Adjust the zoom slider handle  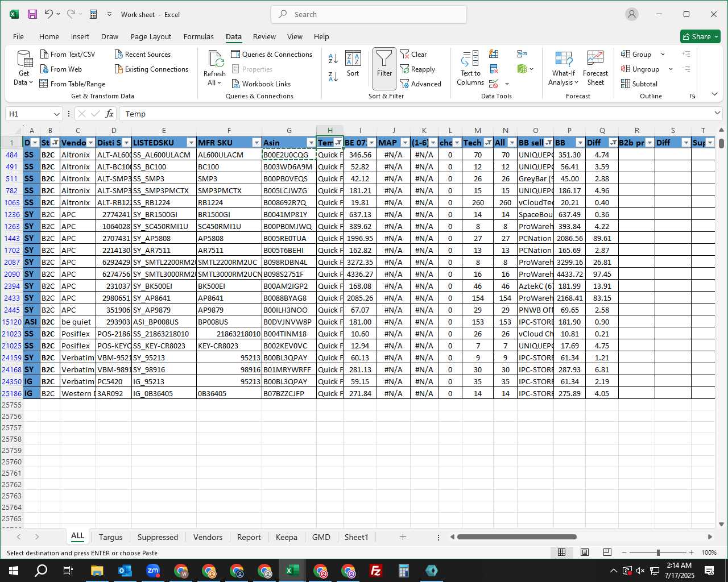click(658, 552)
